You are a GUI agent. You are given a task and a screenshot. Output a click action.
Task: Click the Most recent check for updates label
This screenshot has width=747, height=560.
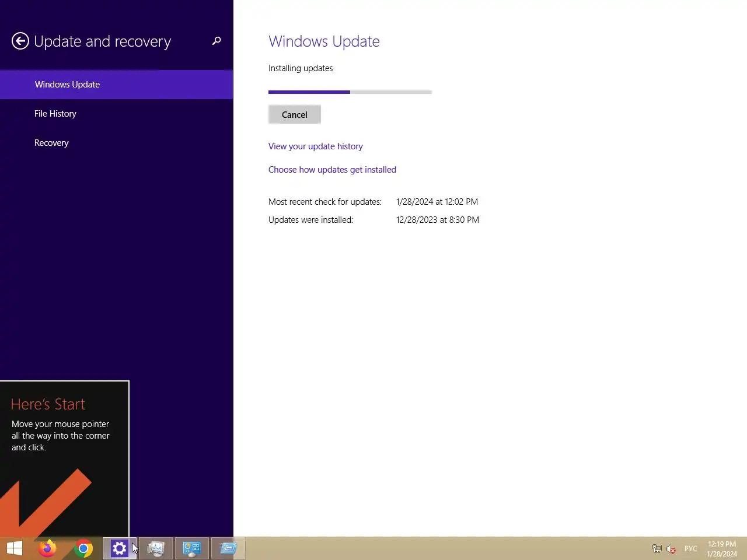[325, 202]
